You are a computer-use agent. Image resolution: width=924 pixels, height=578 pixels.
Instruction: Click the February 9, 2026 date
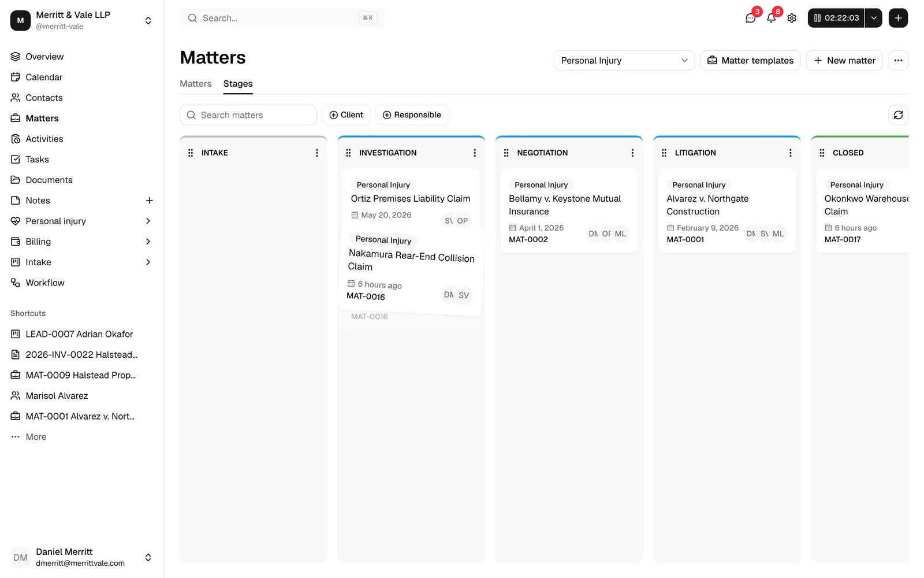707,228
